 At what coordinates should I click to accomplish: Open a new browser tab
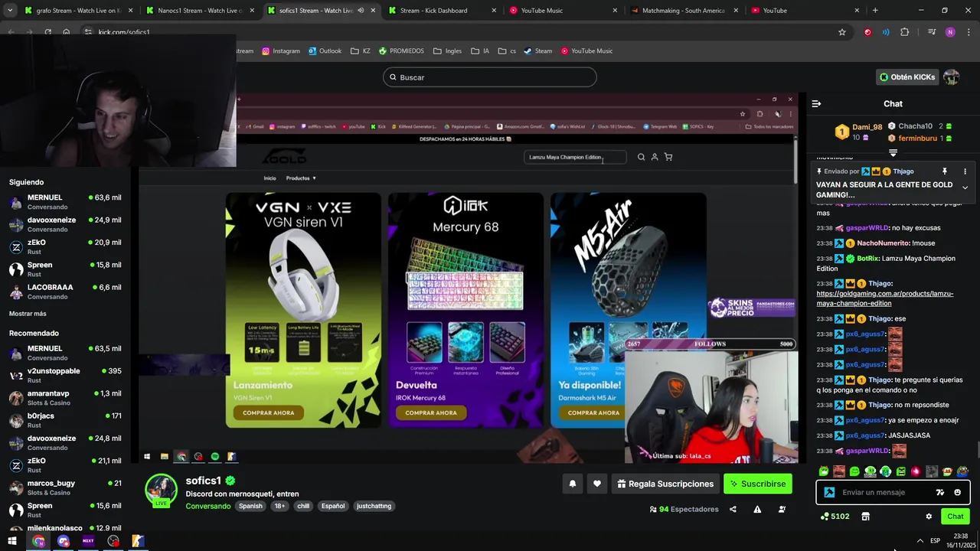875,11
